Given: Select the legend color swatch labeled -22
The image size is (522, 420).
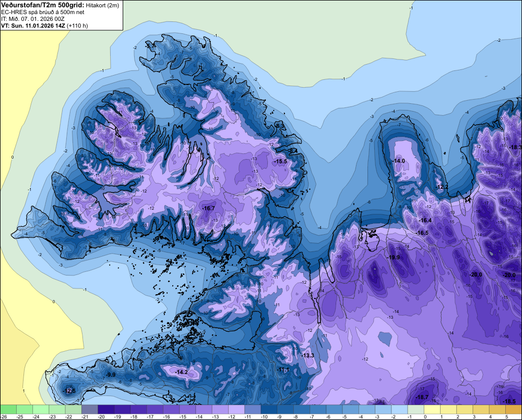Looking at the screenshot, I should tap(74, 410).
